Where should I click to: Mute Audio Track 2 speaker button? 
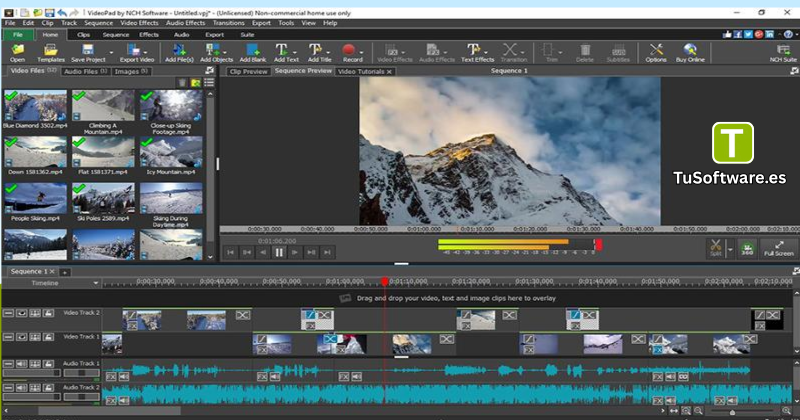point(21,388)
